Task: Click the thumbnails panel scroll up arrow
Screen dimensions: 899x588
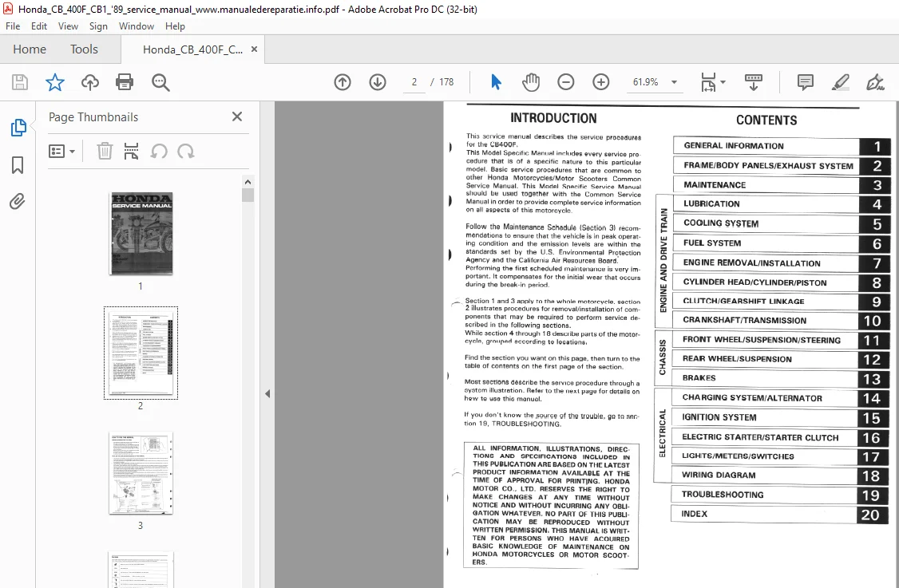Action: [248, 182]
